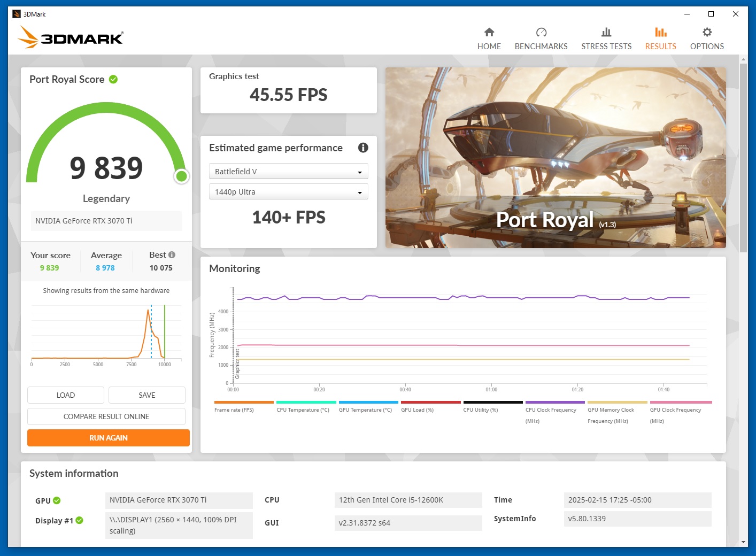Image resolution: width=756 pixels, height=556 pixels.
Task: Go to STRESS TESTS tab
Action: pyautogui.click(x=606, y=39)
